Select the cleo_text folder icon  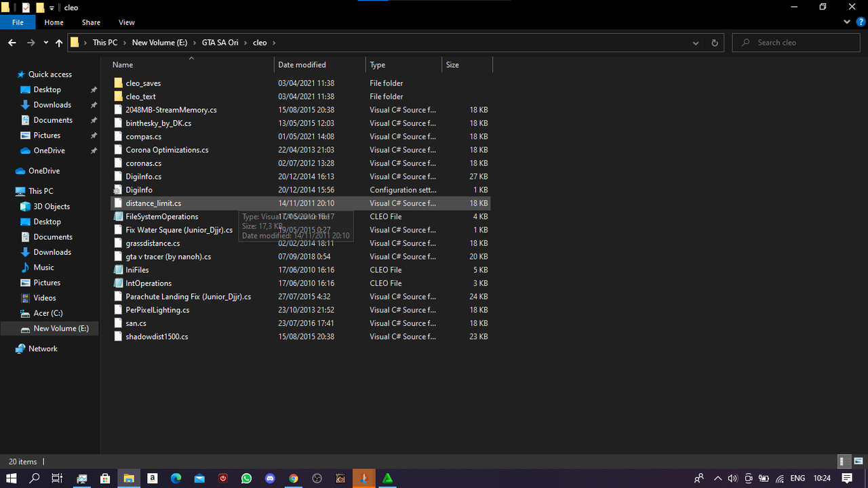(119, 97)
